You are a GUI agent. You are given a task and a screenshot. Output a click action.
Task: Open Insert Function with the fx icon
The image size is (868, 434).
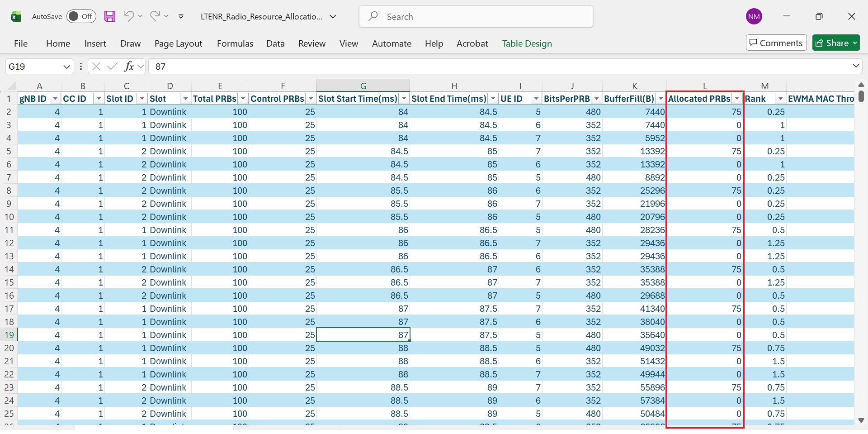pos(129,67)
